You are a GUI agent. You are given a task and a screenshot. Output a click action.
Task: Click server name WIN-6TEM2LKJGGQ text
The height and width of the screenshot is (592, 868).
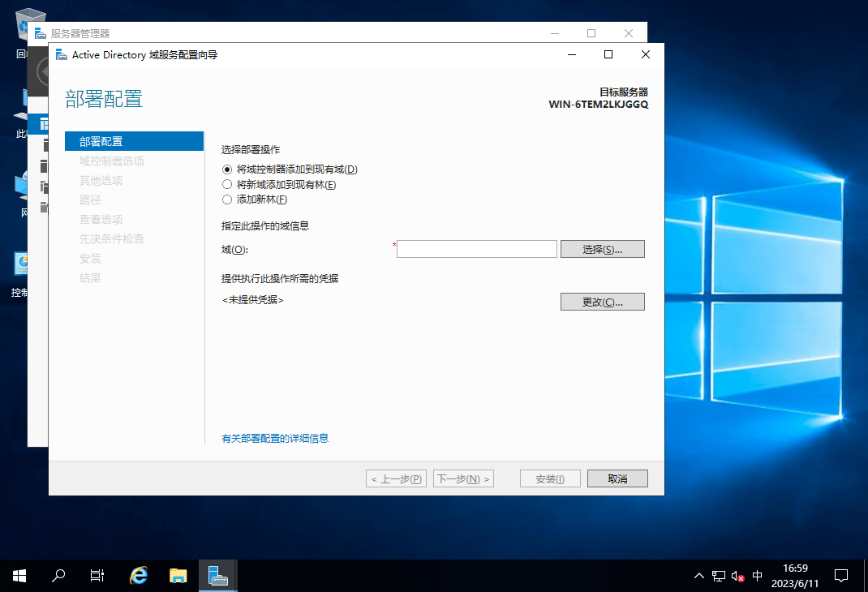[x=599, y=104]
